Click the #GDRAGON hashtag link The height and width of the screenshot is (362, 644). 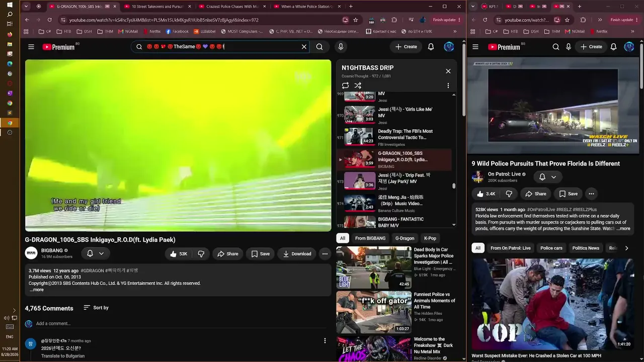pos(92,270)
